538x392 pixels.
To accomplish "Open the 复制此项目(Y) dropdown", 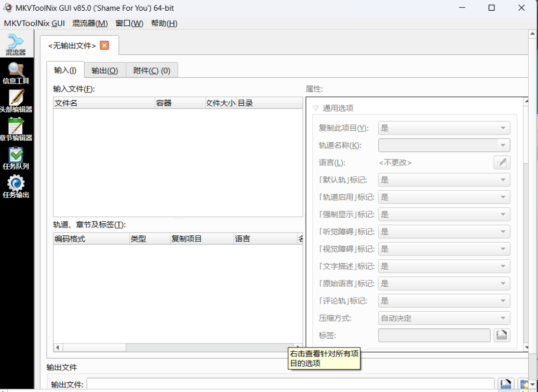I will click(444, 128).
